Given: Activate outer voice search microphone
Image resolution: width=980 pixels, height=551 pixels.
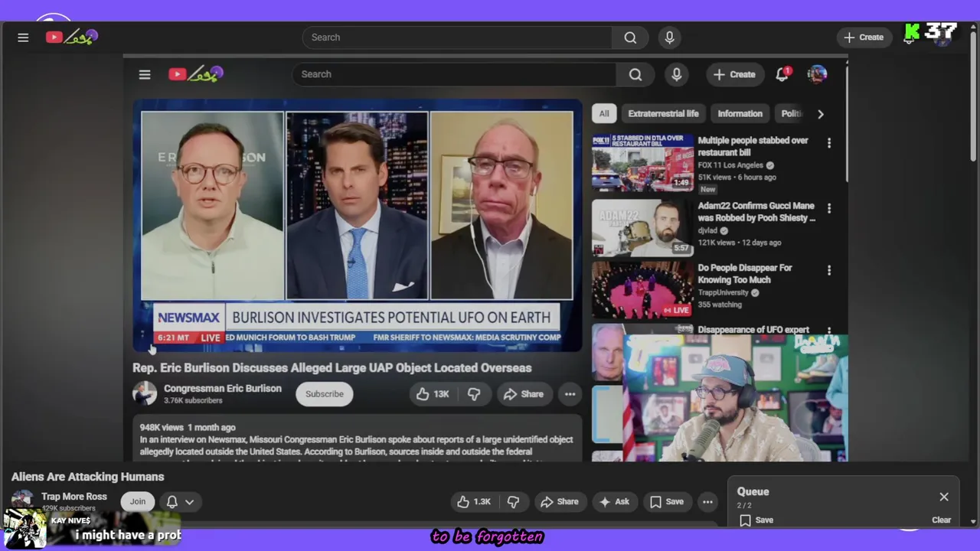Looking at the screenshot, I should click(x=669, y=37).
